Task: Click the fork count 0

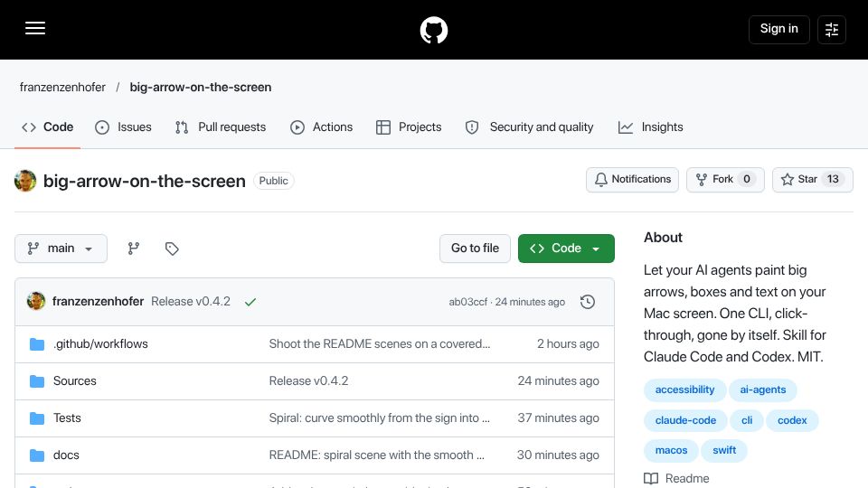Action: (747, 179)
